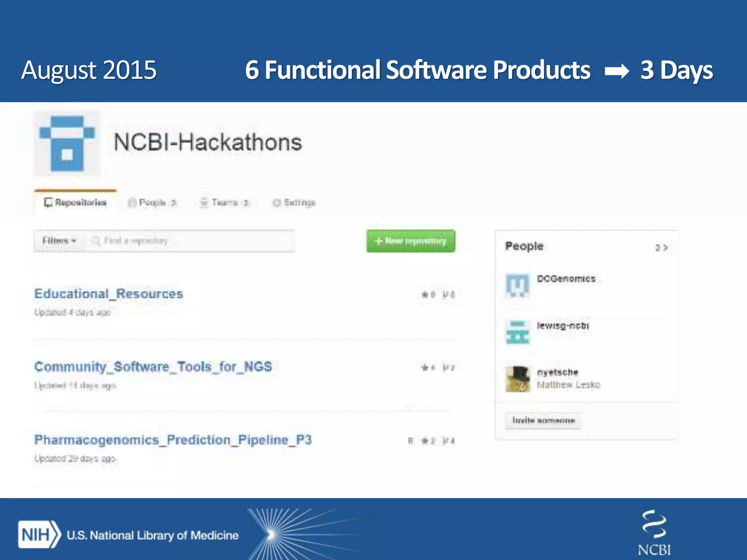Open Community_Software_Tools_for_NGS repository link
Viewport: 747px width, 560px height.
tap(153, 367)
